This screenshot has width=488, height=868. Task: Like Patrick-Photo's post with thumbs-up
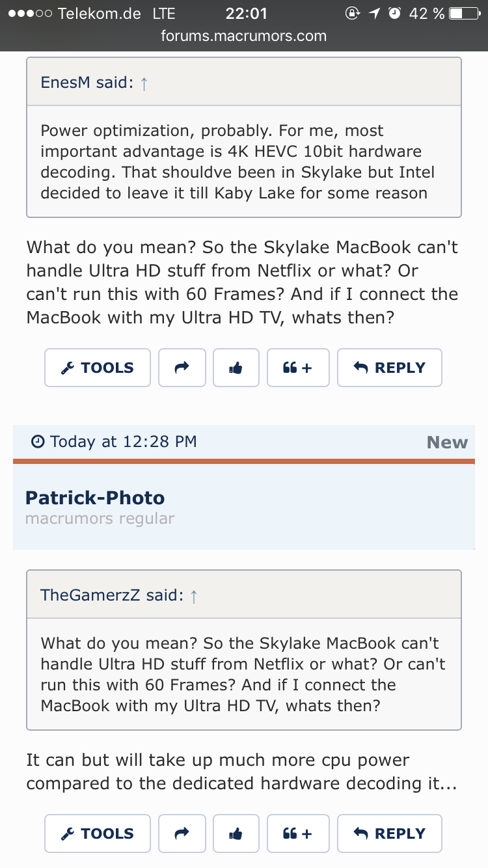[x=236, y=834]
